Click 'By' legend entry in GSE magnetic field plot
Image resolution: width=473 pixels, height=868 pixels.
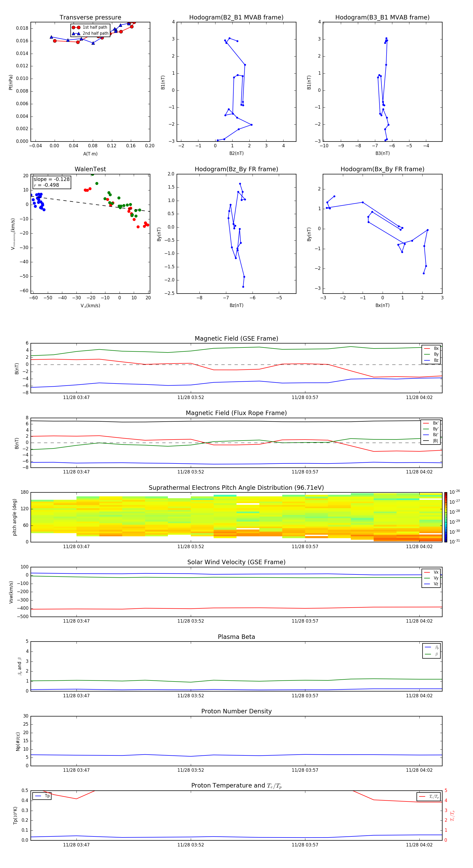pyautogui.click(x=431, y=354)
